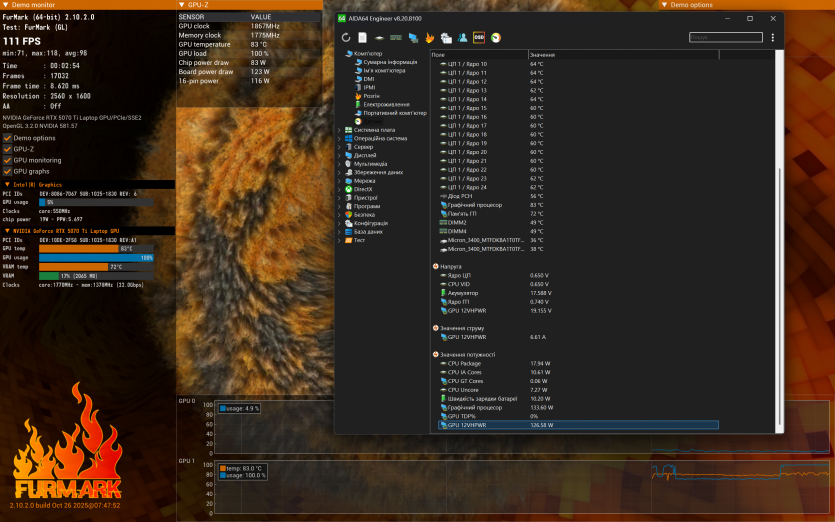The width and height of the screenshot is (835, 522).
Task: Click the flame stability test toolbar icon
Action: click(x=429, y=38)
